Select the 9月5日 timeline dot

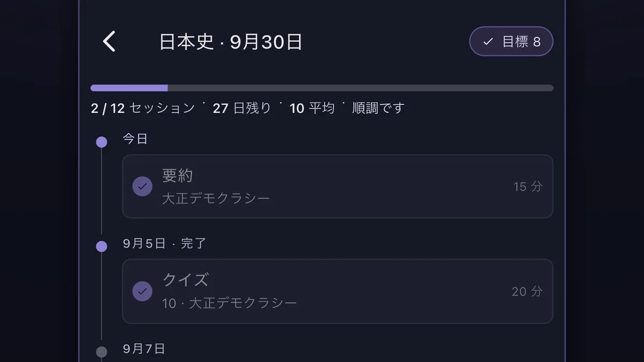pyautogui.click(x=101, y=246)
